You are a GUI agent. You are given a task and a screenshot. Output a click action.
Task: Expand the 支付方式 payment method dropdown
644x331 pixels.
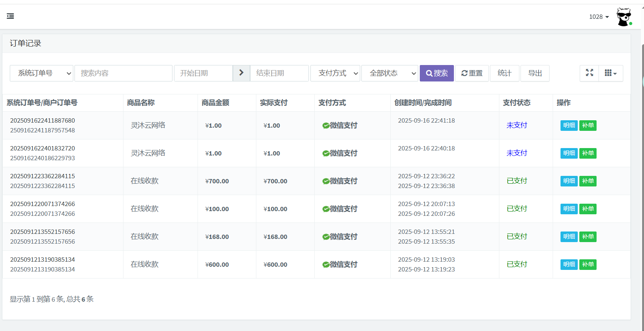coord(335,73)
